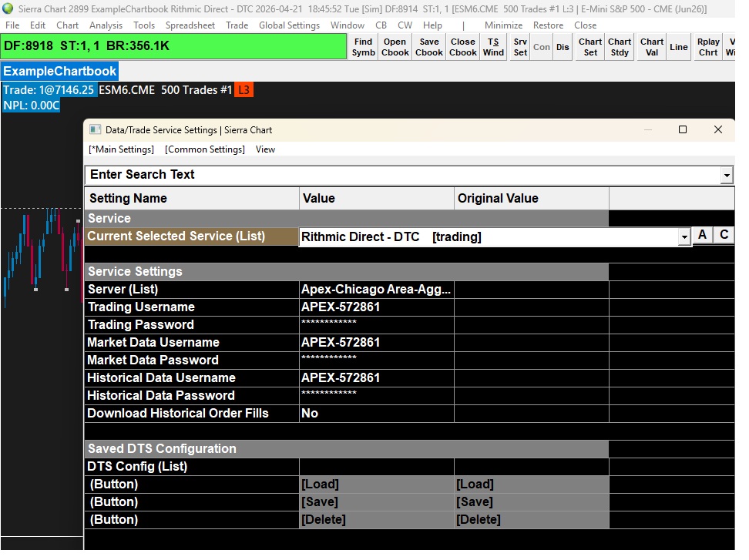
Task: Open the CW menu
Action: point(405,25)
